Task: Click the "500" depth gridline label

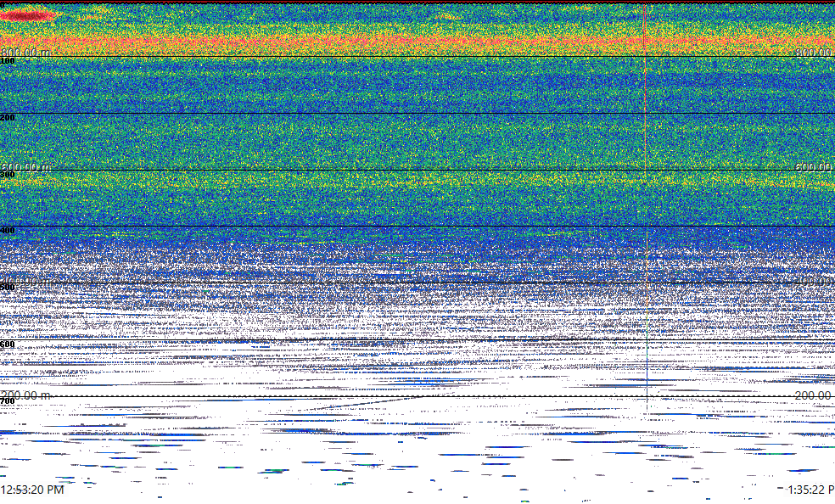Action: tap(8, 288)
